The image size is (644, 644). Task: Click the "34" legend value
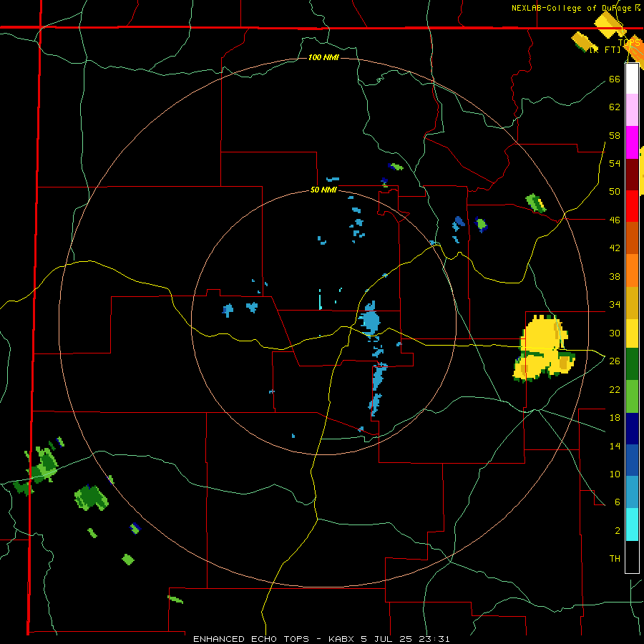(x=615, y=304)
